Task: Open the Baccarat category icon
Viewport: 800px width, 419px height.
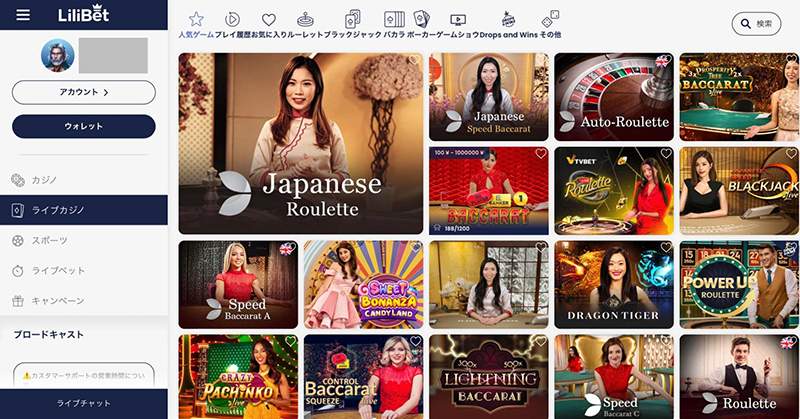Action: tap(394, 19)
